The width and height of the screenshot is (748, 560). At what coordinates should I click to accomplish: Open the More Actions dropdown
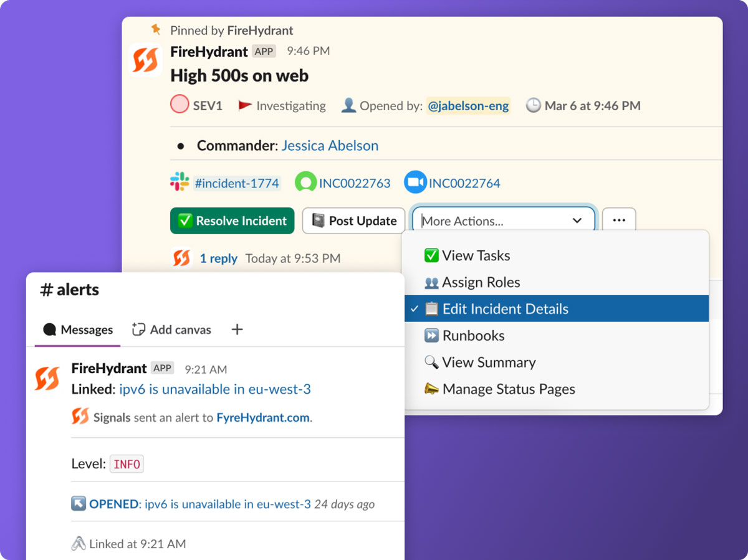(503, 221)
